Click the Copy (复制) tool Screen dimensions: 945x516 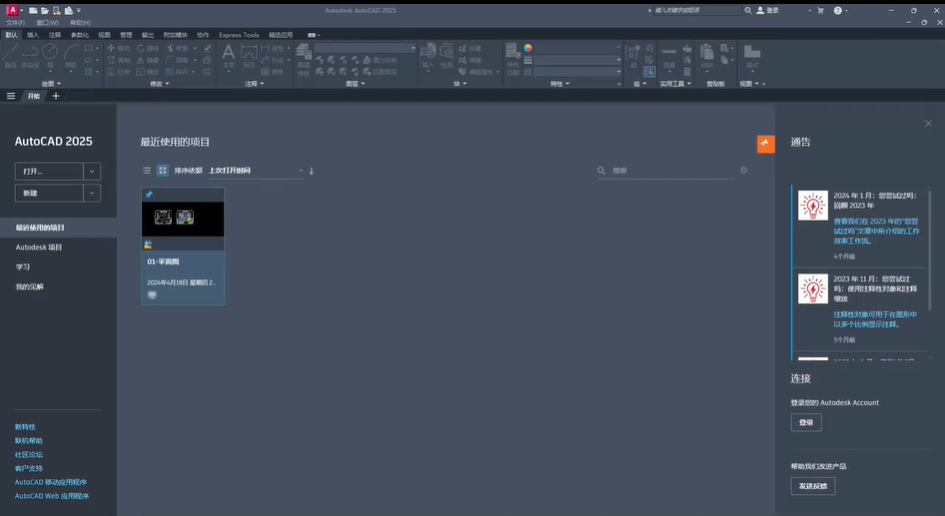click(x=119, y=60)
